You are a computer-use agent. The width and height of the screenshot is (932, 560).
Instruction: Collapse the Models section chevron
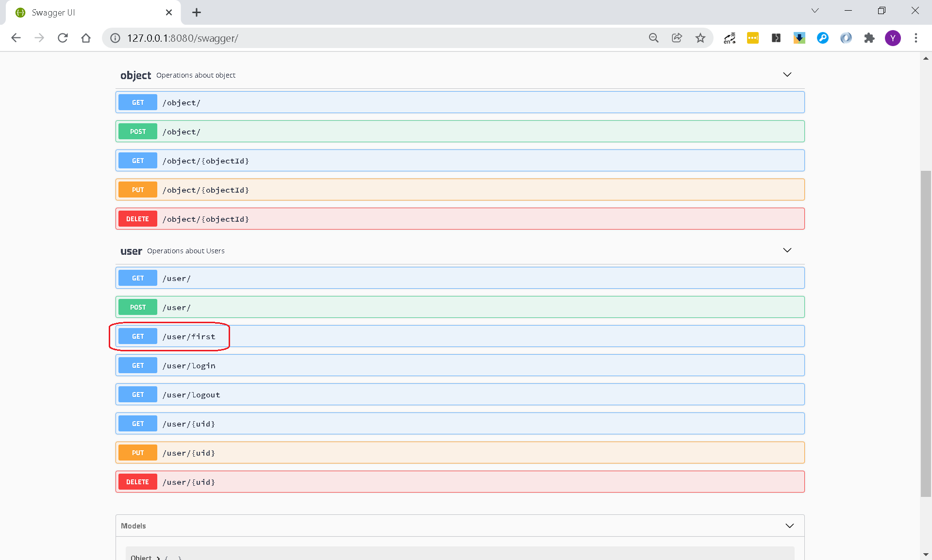[789, 526]
